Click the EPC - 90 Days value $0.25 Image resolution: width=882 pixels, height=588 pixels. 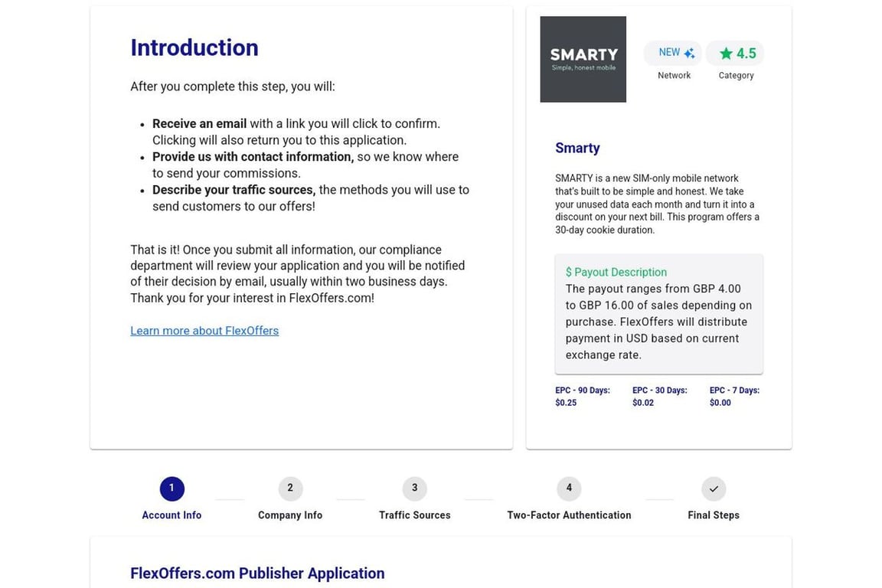coord(566,403)
